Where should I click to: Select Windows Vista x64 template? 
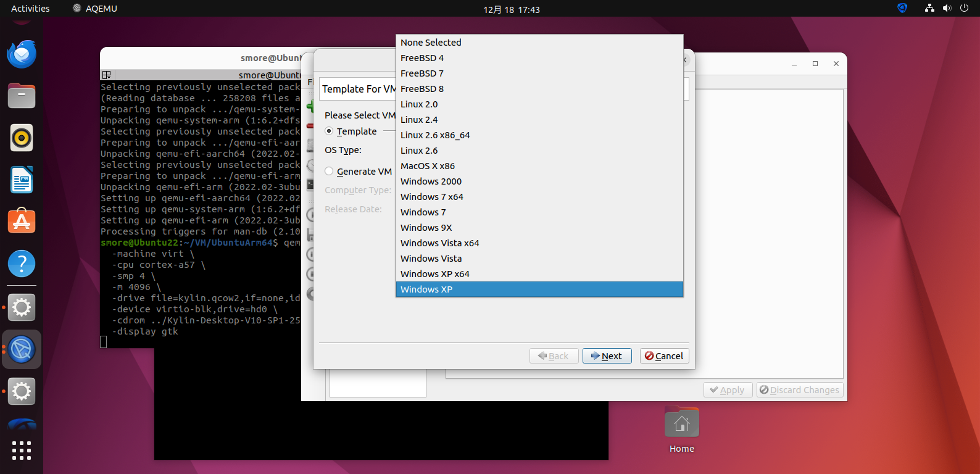click(x=539, y=243)
